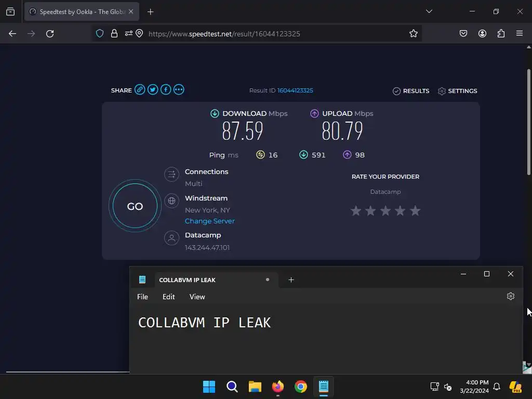This screenshot has height=399, width=532.
Task: Rate provider four stars
Action: [401, 211]
